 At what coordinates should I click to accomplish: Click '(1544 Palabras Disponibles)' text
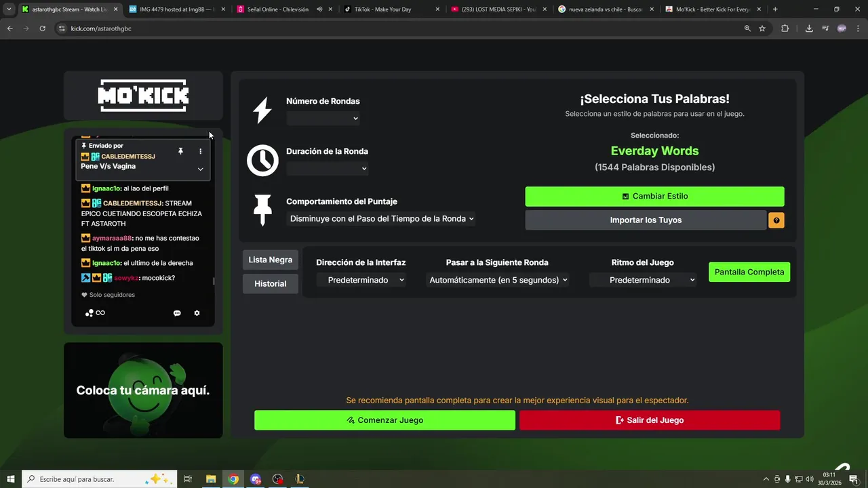point(654,167)
